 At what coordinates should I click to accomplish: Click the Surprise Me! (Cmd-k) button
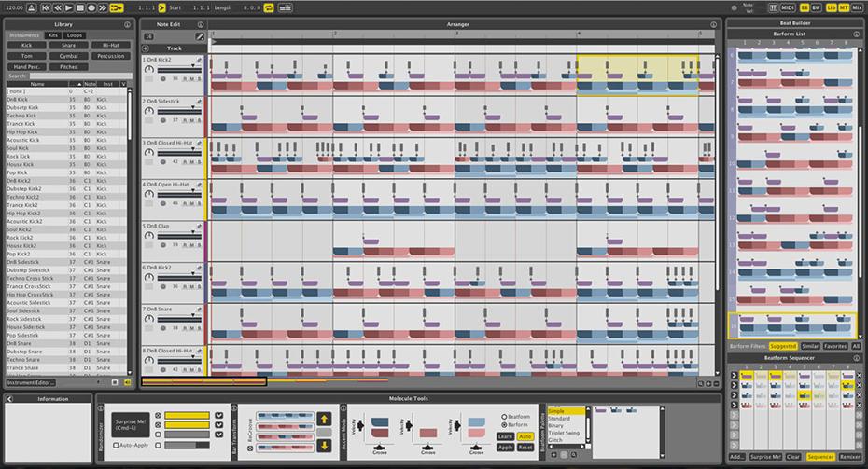(130, 425)
